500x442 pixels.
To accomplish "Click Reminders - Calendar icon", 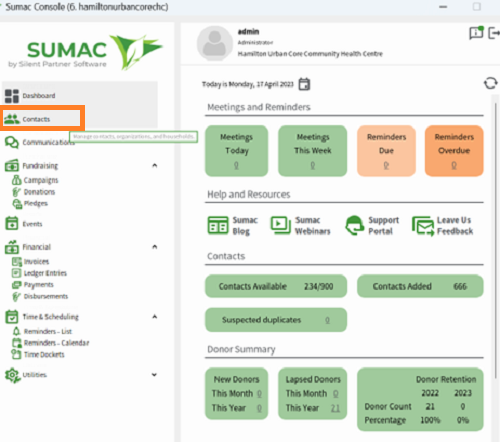I will 17,343.
